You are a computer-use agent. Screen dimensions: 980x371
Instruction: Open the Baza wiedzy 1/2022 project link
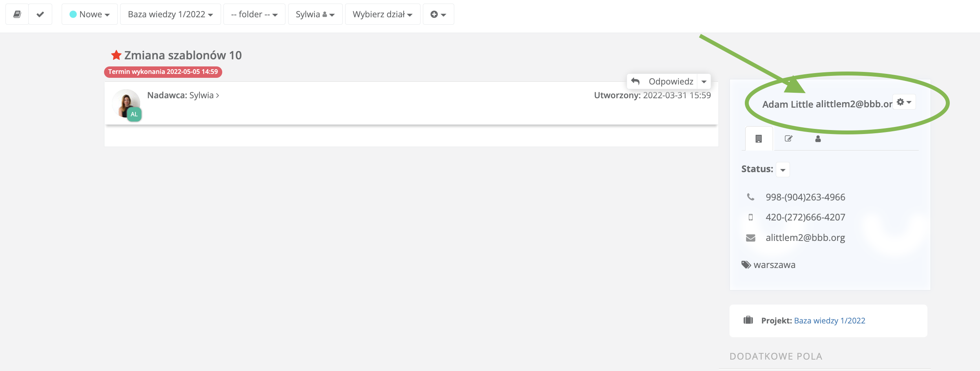tap(830, 321)
